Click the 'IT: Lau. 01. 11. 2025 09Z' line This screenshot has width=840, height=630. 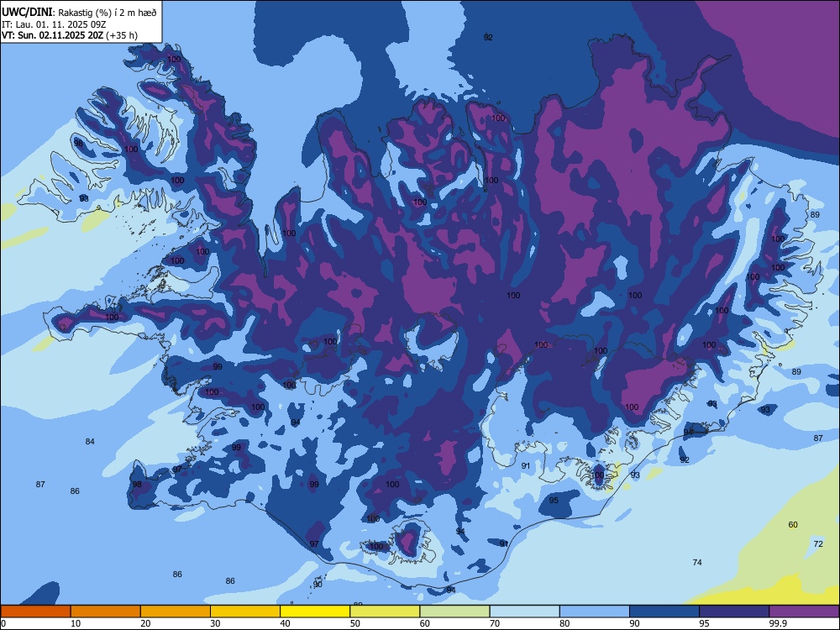coord(55,24)
